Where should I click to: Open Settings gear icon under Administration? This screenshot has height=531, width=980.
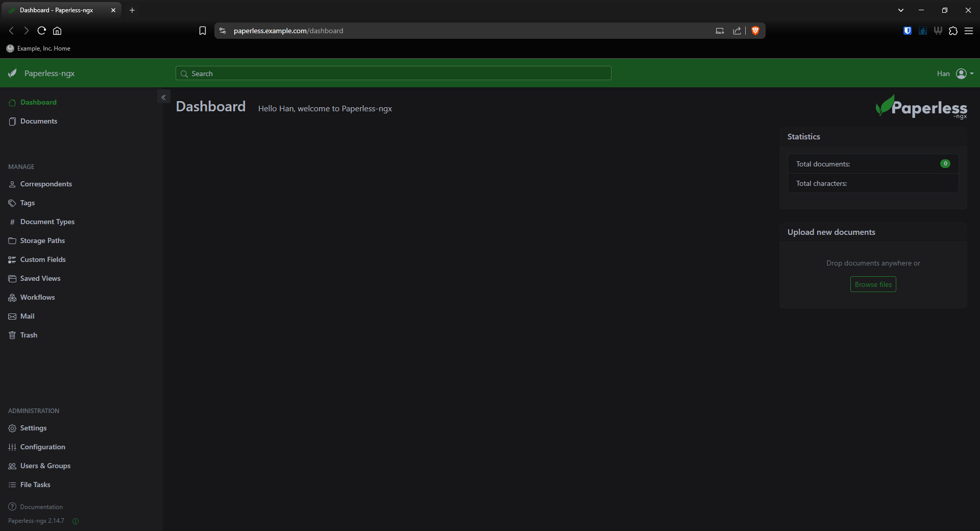[x=12, y=428]
